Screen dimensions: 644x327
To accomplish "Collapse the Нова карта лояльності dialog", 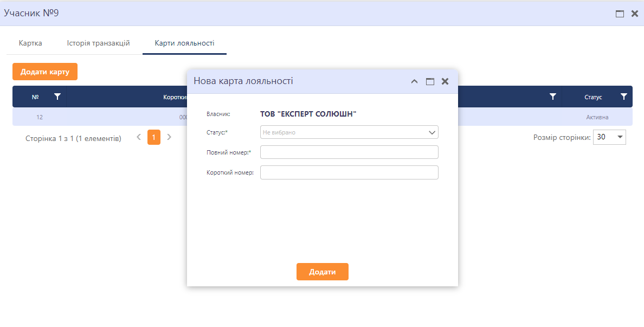I will pyautogui.click(x=414, y=81).
